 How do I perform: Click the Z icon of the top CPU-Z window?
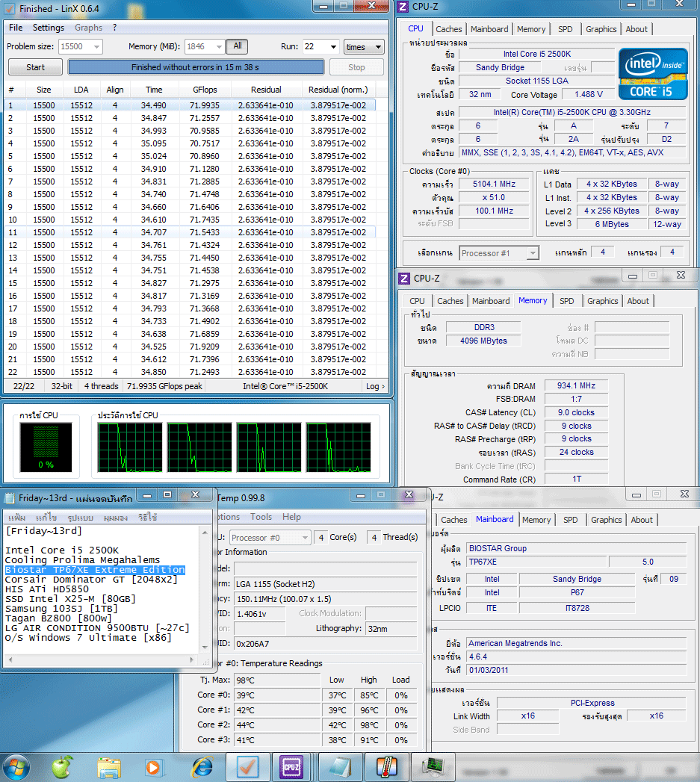click(403, 7)
